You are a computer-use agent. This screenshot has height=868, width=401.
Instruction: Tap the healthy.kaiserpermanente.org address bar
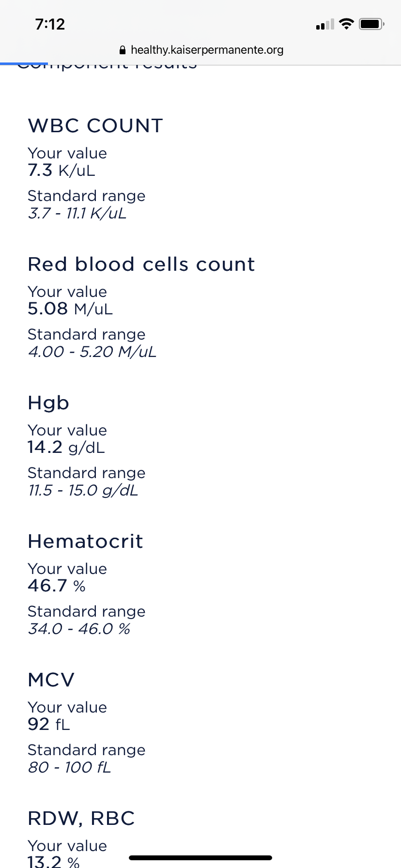207,50
